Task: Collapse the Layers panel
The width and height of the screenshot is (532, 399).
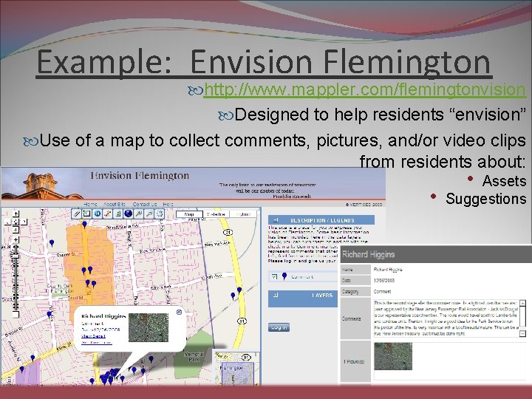Action: [x=276, y=295]
